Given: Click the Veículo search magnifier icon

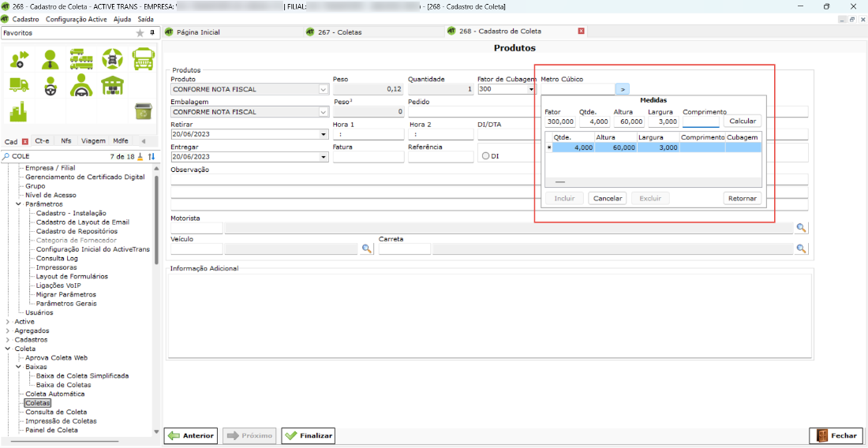Looking at the screenshot, I should click(366, 249).
